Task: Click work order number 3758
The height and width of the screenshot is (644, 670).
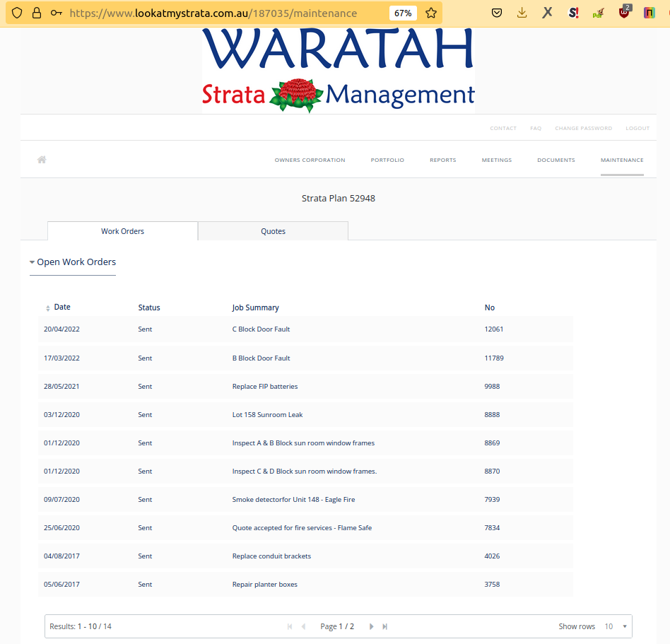Action: point(492,584)
